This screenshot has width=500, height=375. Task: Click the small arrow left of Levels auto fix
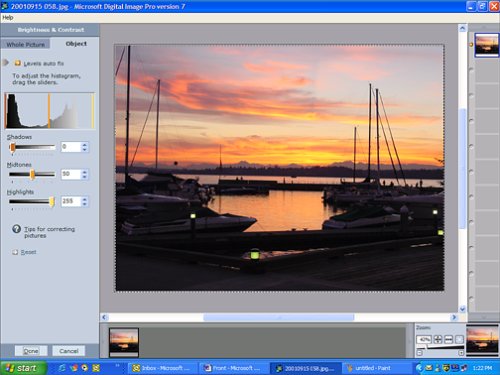(5, 62)
